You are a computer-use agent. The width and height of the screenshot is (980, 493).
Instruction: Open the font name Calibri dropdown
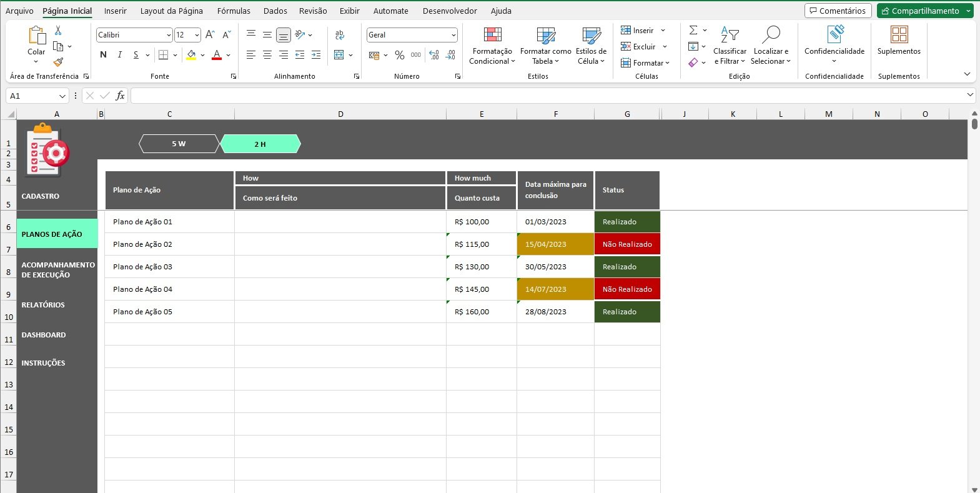169,35
